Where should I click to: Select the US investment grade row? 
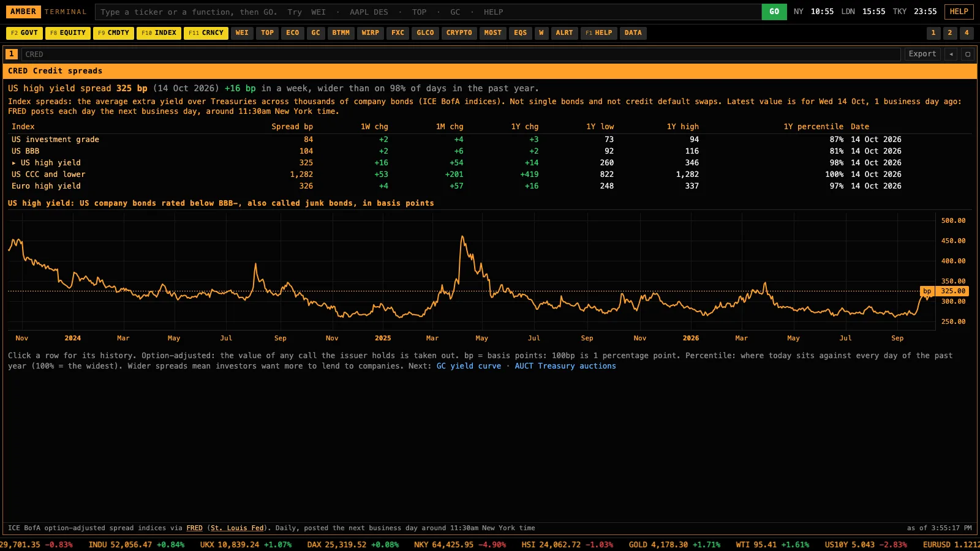(x=490, y=140)
